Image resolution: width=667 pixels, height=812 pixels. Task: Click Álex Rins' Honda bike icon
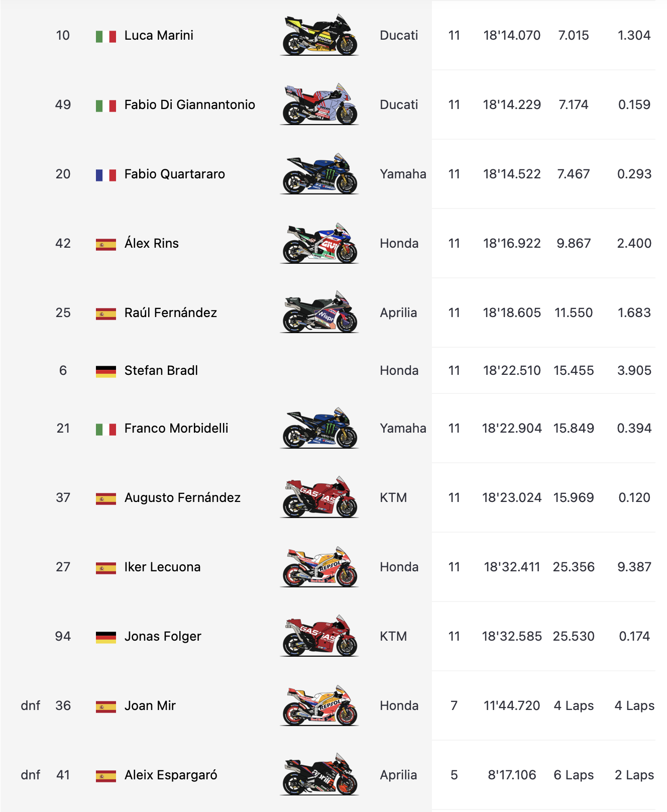pyautogui.click(x=319, y=243)
